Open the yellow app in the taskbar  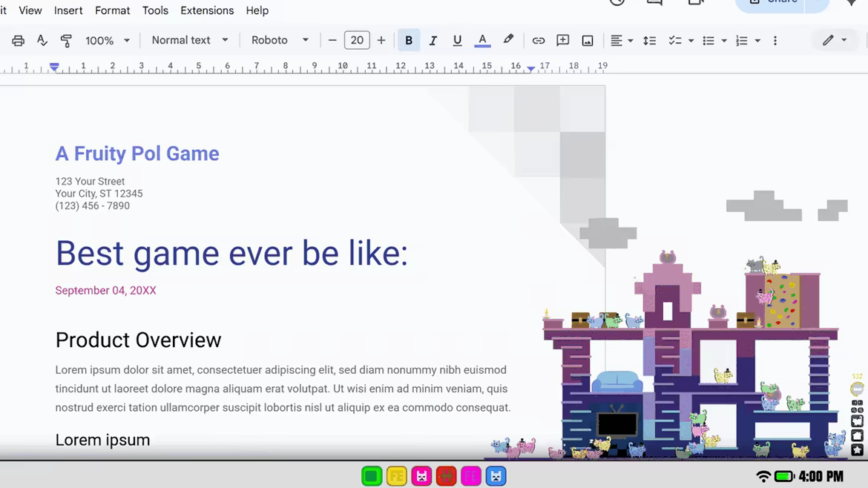(396, 476)
